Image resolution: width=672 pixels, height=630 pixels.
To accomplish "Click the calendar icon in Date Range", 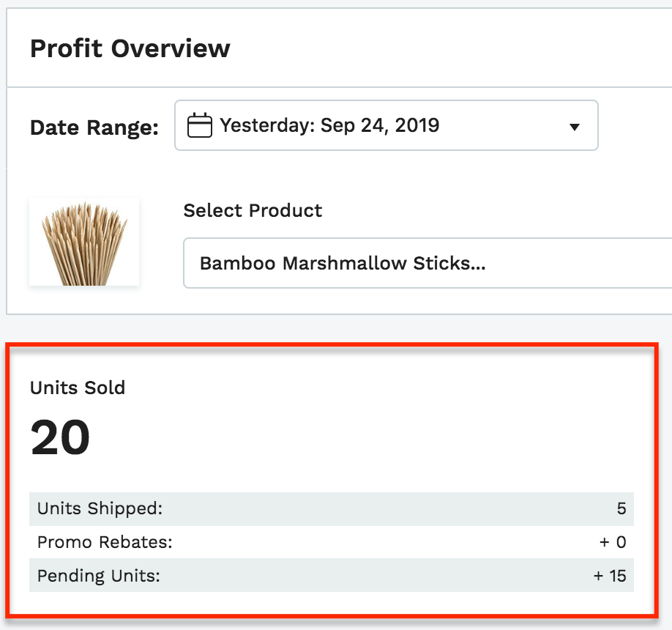I will click(200, 125).
